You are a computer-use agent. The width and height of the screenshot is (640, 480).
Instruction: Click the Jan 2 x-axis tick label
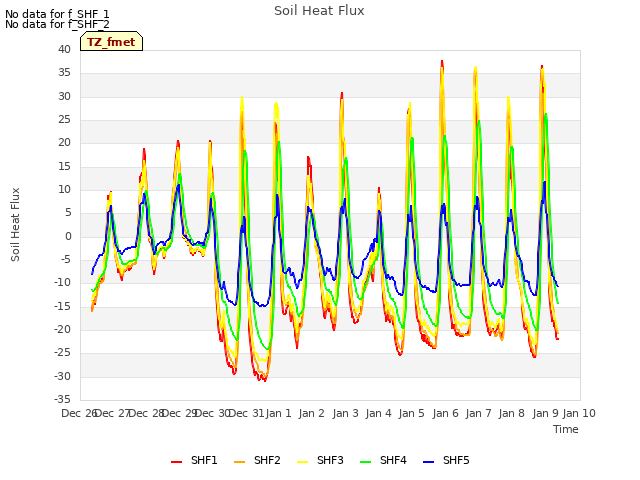311,413
